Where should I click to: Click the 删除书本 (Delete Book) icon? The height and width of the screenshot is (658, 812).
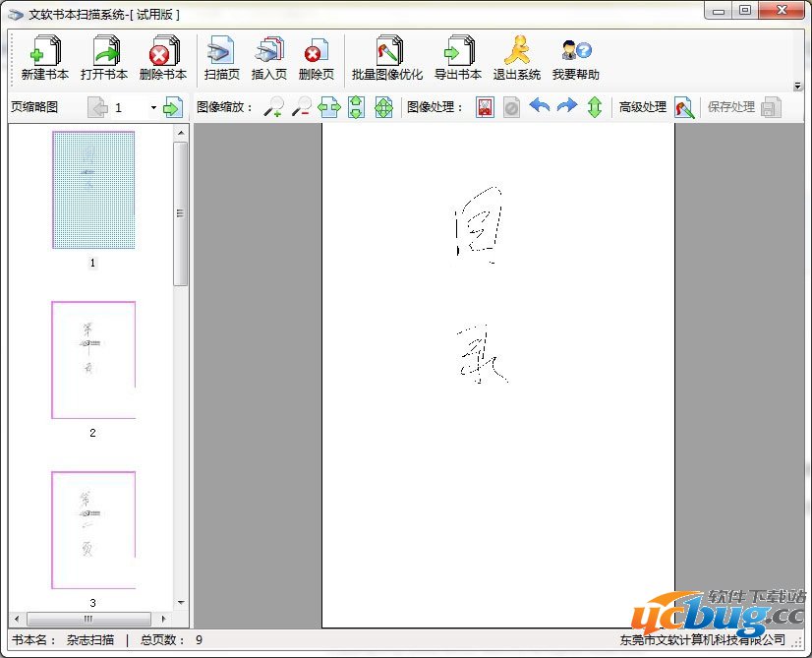tap(162, 51)
